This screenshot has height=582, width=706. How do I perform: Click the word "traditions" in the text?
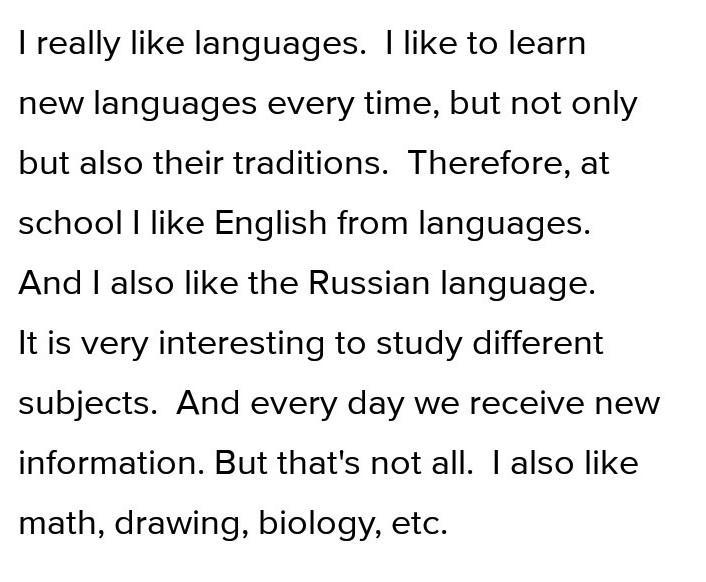[x=310, y=162]
